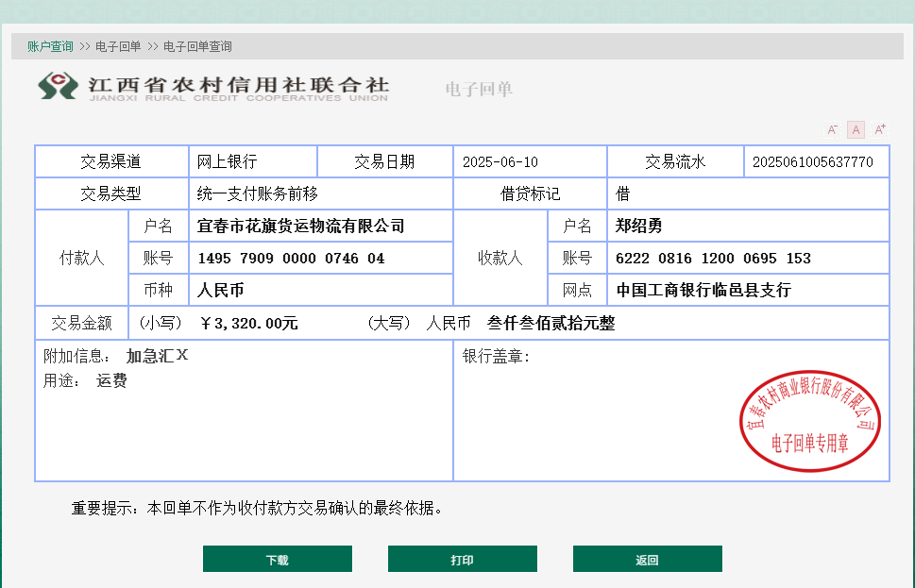Viewport: 915px width, 588px height.
Task: Select 电子回单查询 breadcrumb item
Action: pyautogui.click(x=197, y=46)
